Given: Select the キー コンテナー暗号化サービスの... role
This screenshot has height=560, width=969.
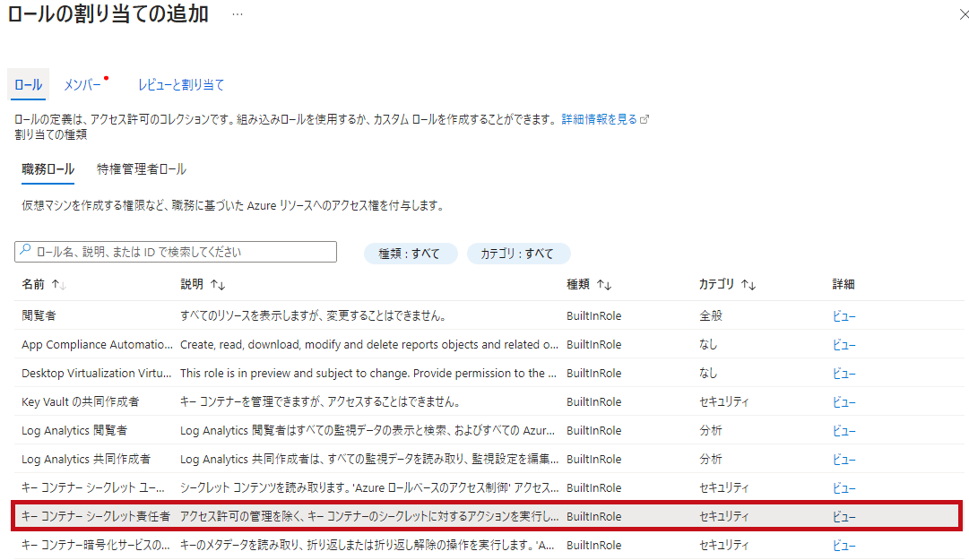Looking at the screenshot, I should 96,545.
